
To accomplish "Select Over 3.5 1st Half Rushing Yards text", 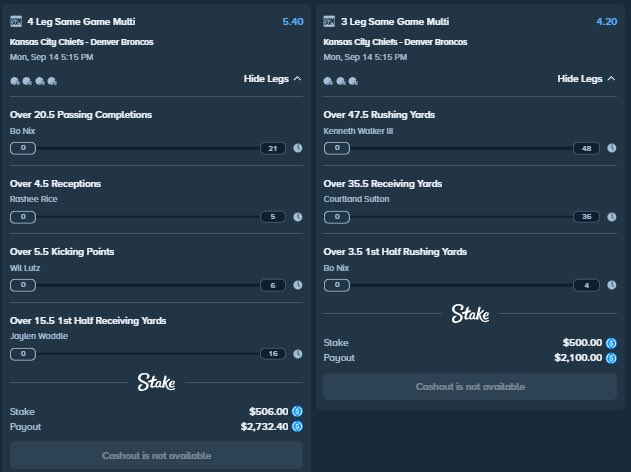I will tap(395, 251).
